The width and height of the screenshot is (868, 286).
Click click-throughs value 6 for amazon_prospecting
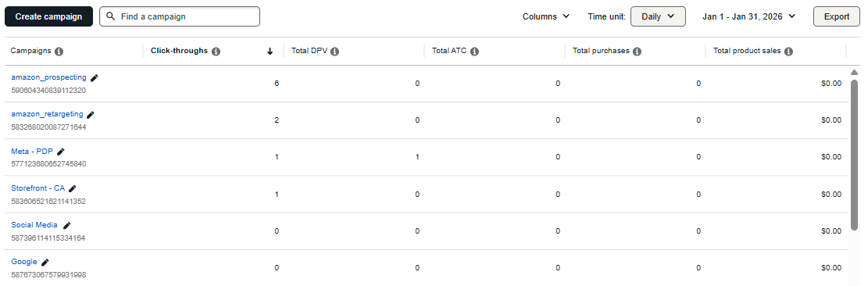click(277, 84)
